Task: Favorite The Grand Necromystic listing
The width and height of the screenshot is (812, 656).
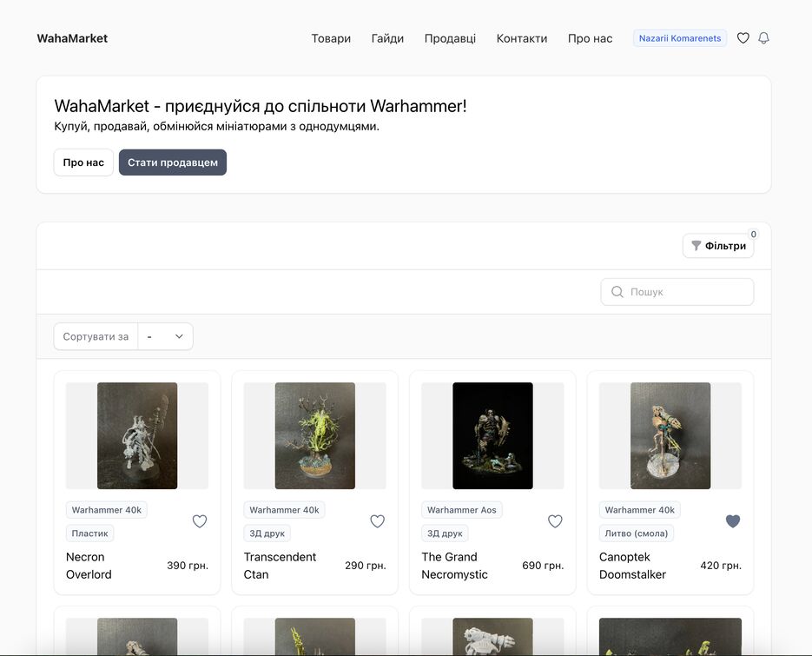Action: (x=555, y=521)
